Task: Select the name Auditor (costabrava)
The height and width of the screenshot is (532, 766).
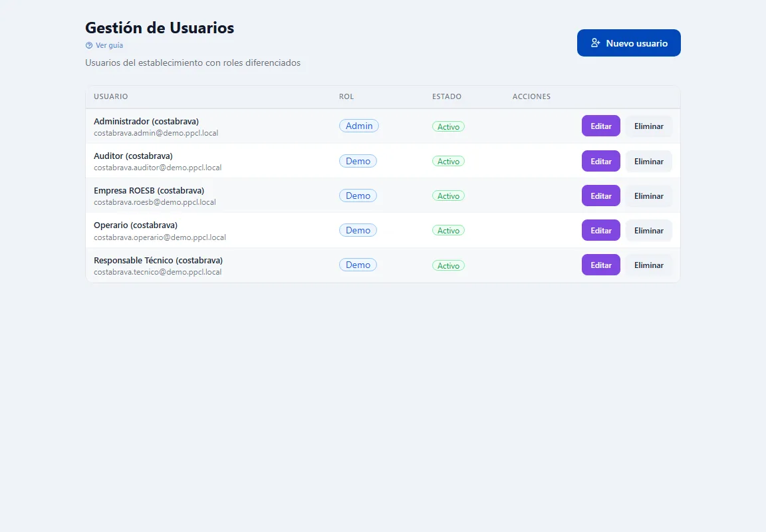Action: pyautogui.click(x=134, y=156)
